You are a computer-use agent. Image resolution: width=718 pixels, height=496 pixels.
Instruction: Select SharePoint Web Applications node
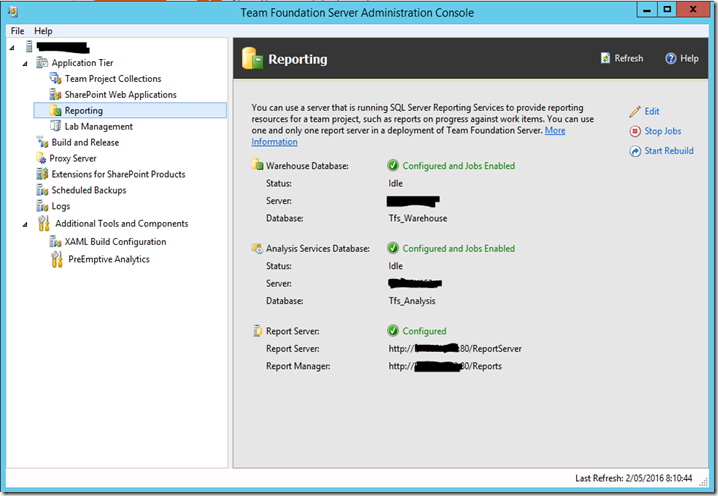(120, 95)
